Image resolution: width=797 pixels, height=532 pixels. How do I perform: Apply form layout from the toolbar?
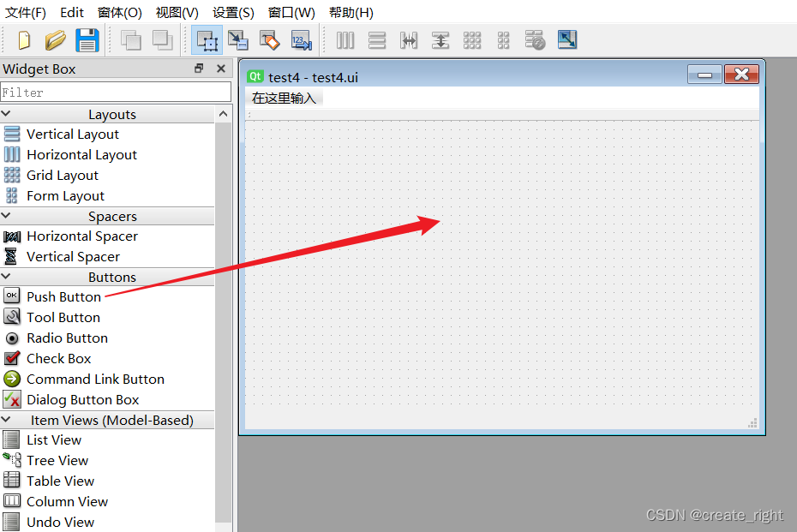[x=503, y=40]
